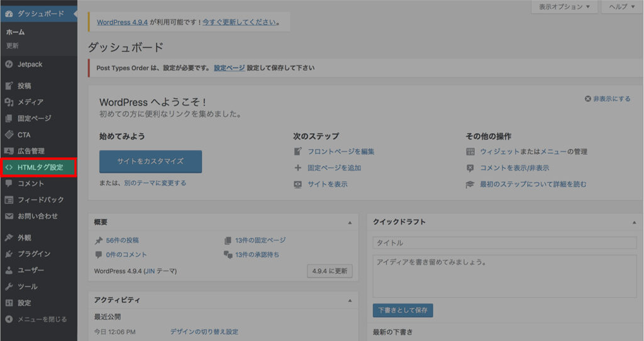This screenshot has height=341, width=644.
Task: Open ホーム submenu item
Action: click(15, 32)
